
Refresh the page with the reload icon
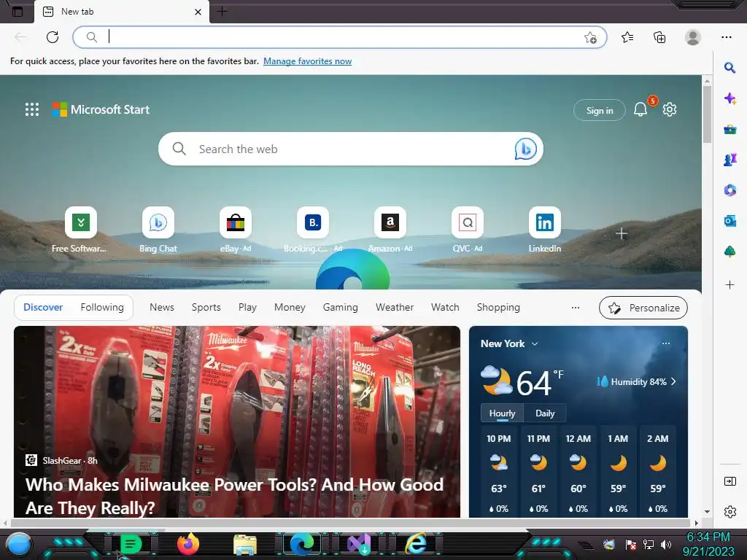(x=53, y=36)
